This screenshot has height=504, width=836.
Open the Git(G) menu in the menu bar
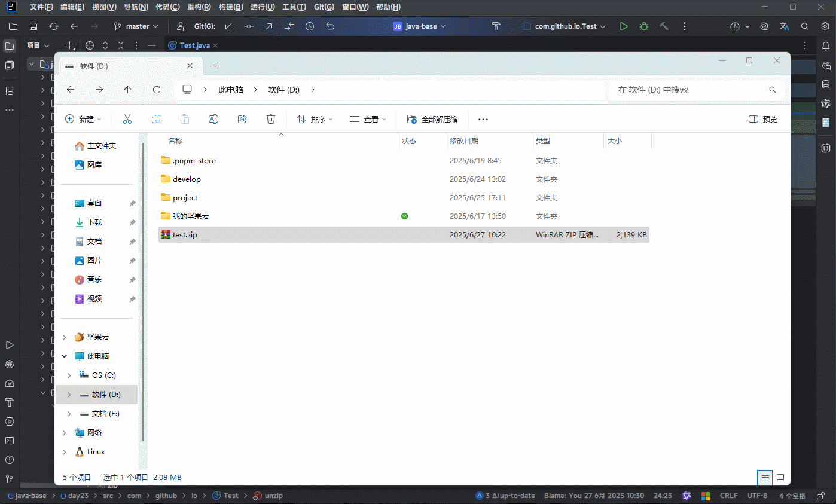[324, 7]
